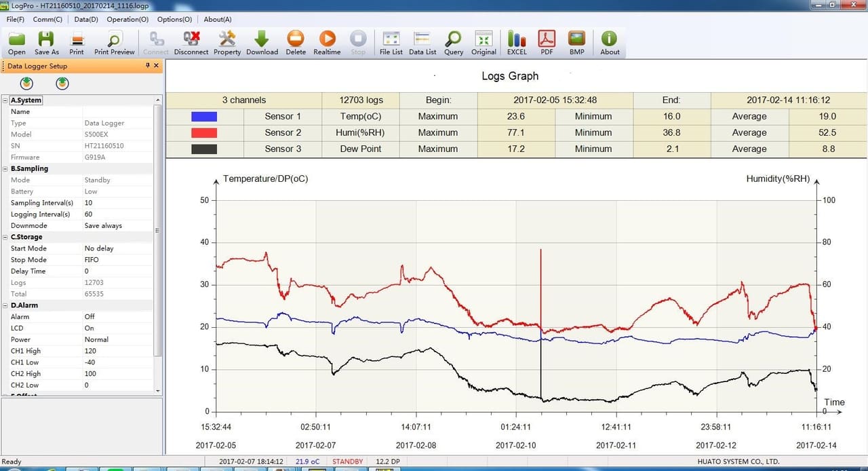The width and height of the screenshot is (868, 471).
Task: Export data to EXCEL
Action: (x=517, y=43)
